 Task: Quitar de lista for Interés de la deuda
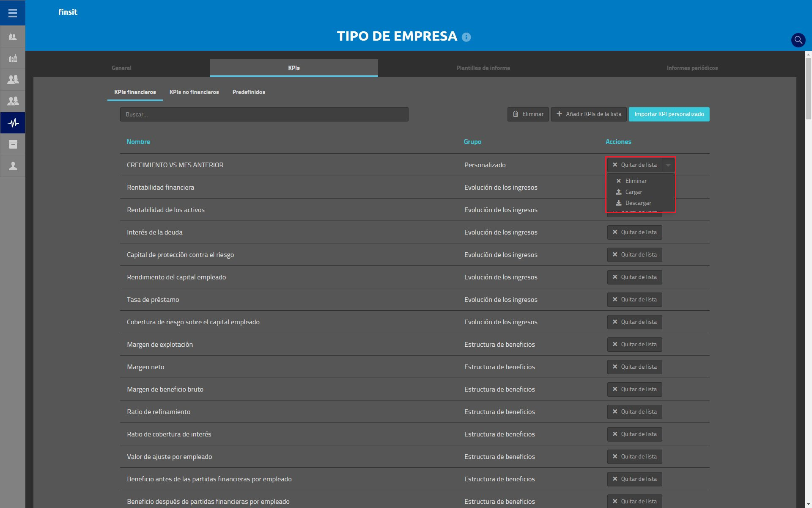click(635, 232)
